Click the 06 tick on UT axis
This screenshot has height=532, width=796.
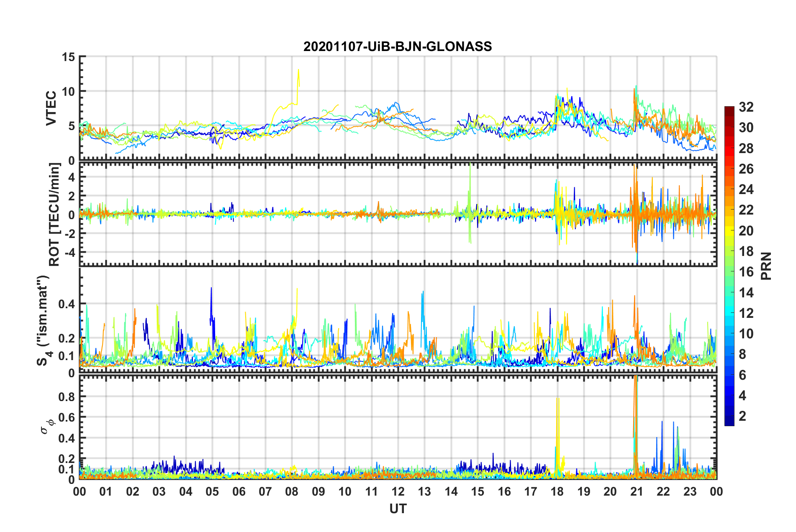click(x=239, y=491)
